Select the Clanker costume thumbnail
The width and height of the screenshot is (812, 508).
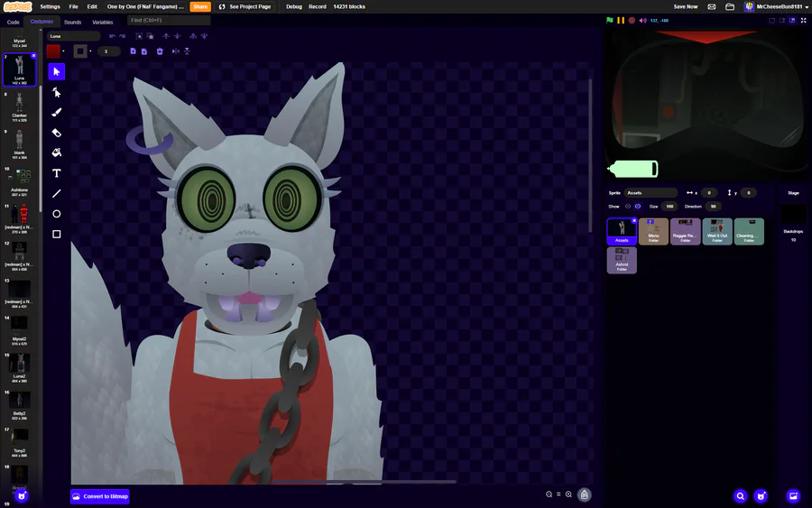point(19,107)
